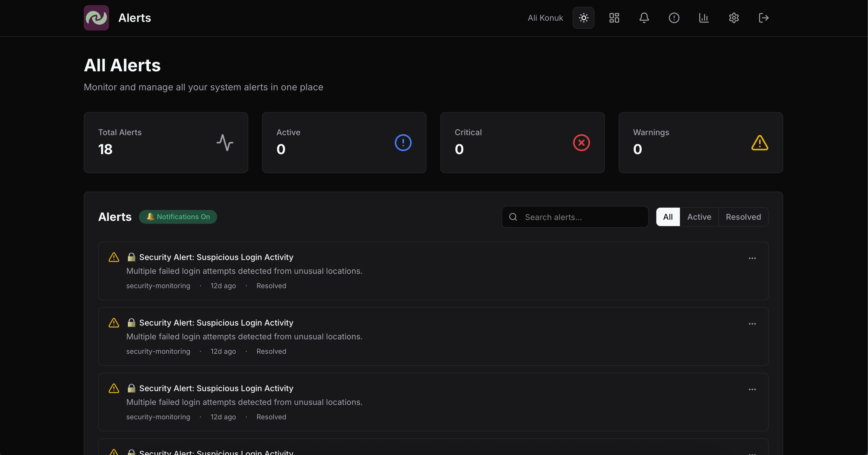Open the more options menu of second alert

(x=752, y=324)
